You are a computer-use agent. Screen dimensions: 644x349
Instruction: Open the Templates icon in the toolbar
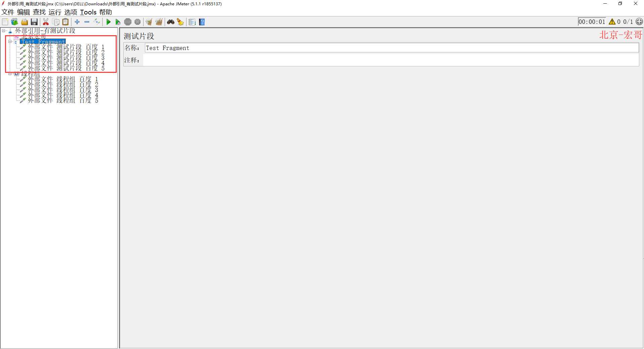(14, 22)
